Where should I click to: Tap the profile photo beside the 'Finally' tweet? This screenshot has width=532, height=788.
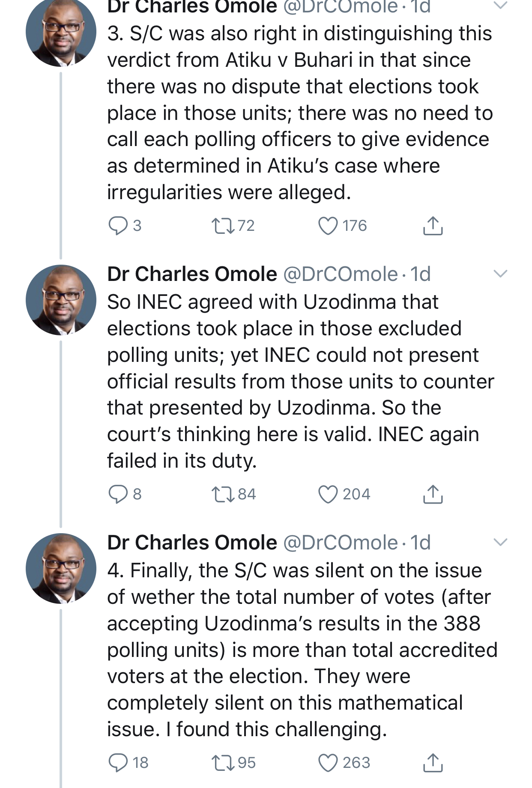pos(61,568)
